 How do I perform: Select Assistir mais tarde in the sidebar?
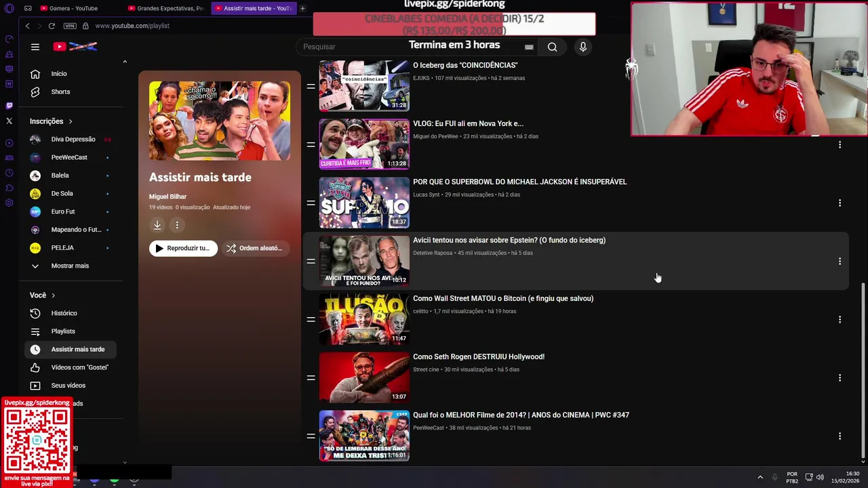click(x=70, y=349)
